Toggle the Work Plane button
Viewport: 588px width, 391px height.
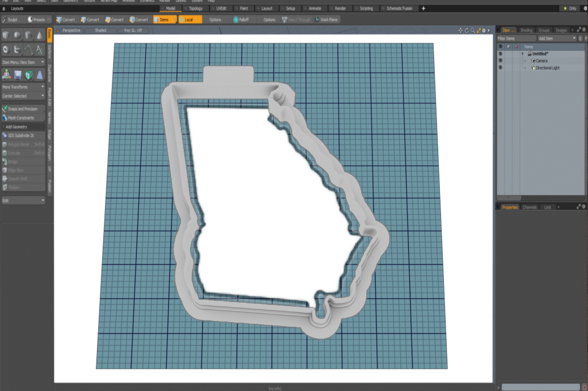tap(326, 20)
